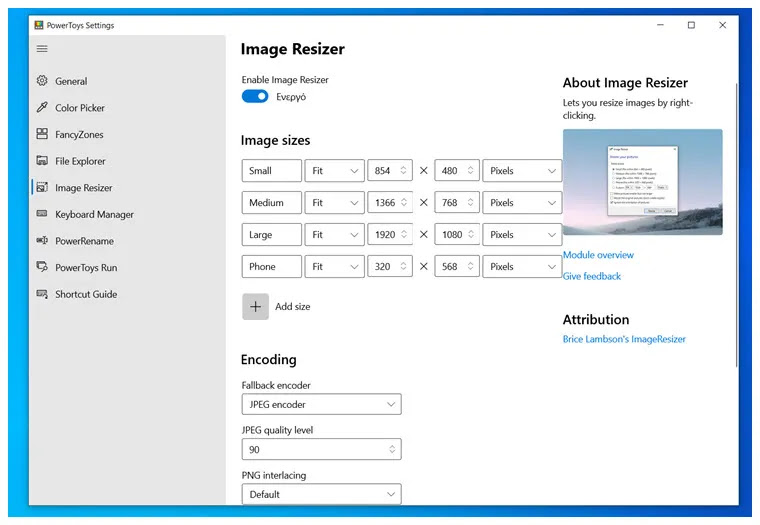Click the vertical scrollbar on right
Viewport: 760px width, 525px height.
(x=736, y=225)
